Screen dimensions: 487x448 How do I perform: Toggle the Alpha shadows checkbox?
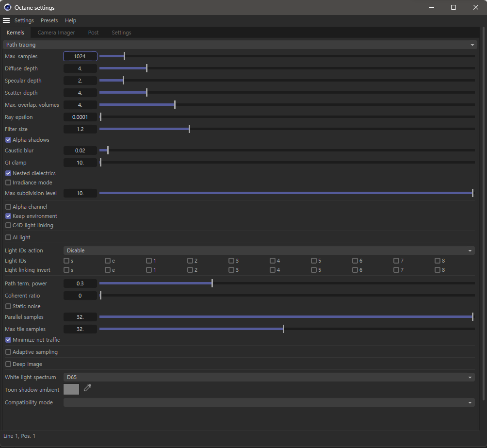point(8,140)
